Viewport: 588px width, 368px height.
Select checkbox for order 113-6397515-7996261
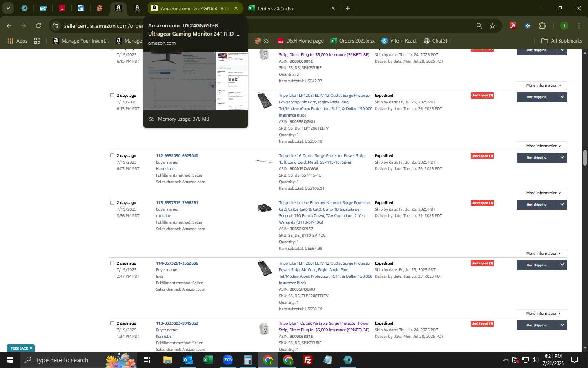point(112,202)
